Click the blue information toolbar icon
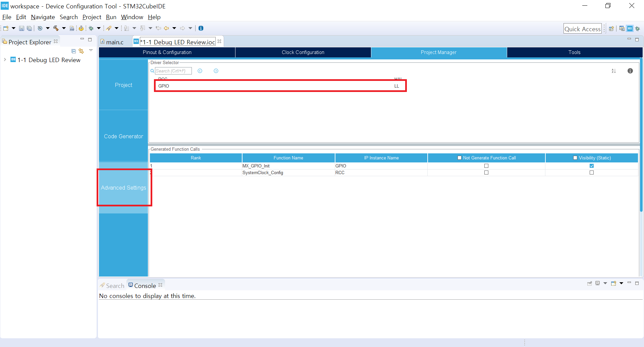Screen dimensions: 644x347 pyautogui.click(x=201, y=29)
